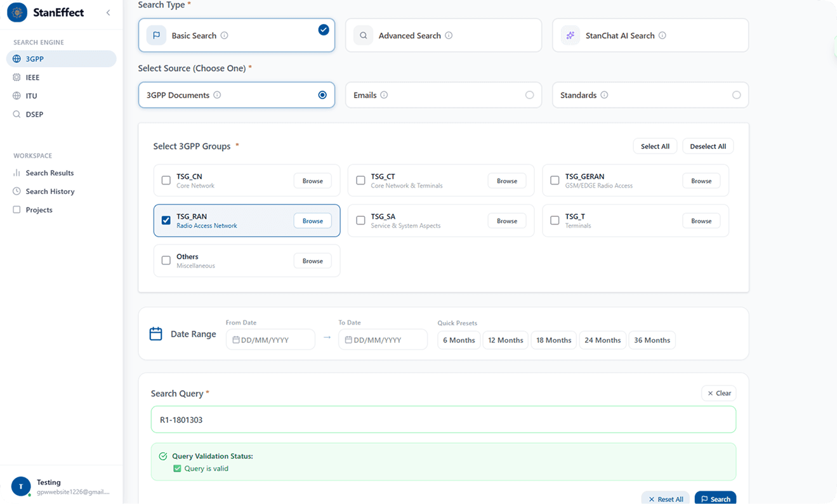
Task: Click the From Date input field
Action: coord(270,340)
